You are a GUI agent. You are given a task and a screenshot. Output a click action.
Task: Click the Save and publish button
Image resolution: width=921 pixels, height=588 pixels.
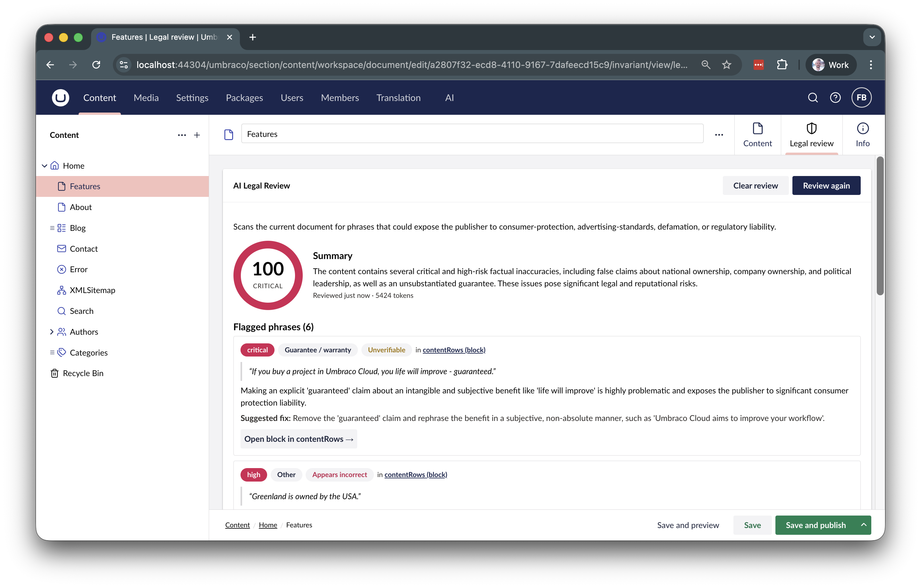816,525
